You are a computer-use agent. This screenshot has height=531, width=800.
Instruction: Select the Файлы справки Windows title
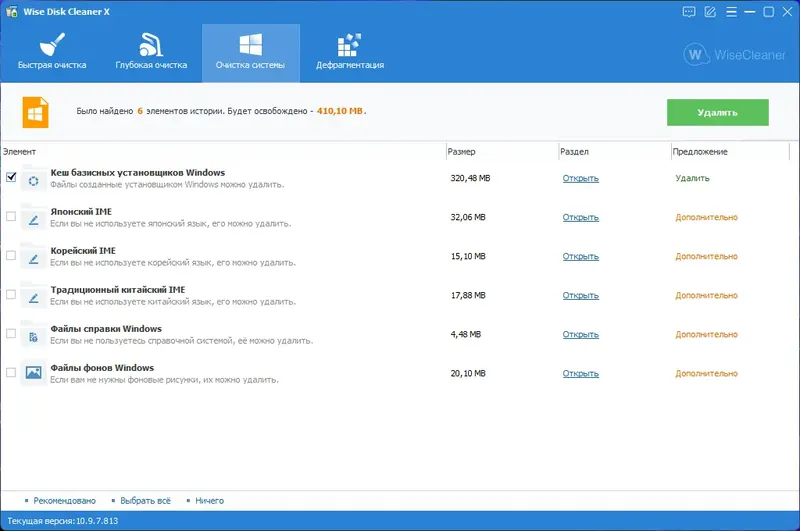(106, 329)
